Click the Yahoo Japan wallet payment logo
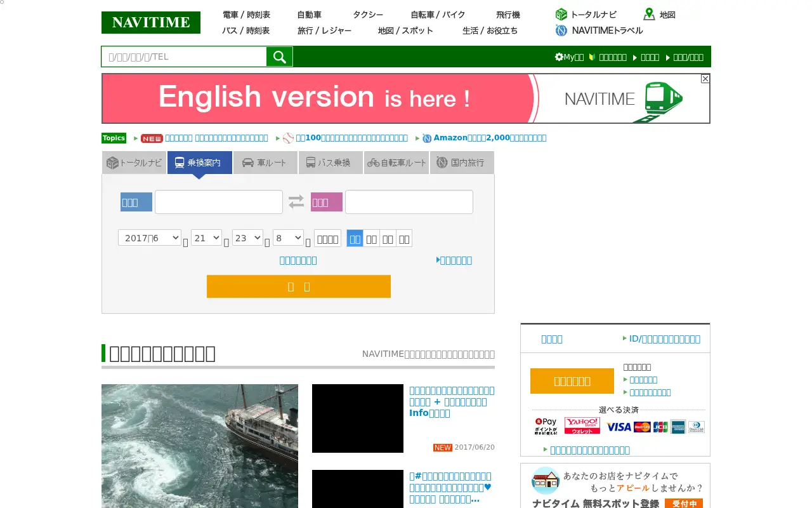This screenshot has height=508, width=812. (582, 426)
